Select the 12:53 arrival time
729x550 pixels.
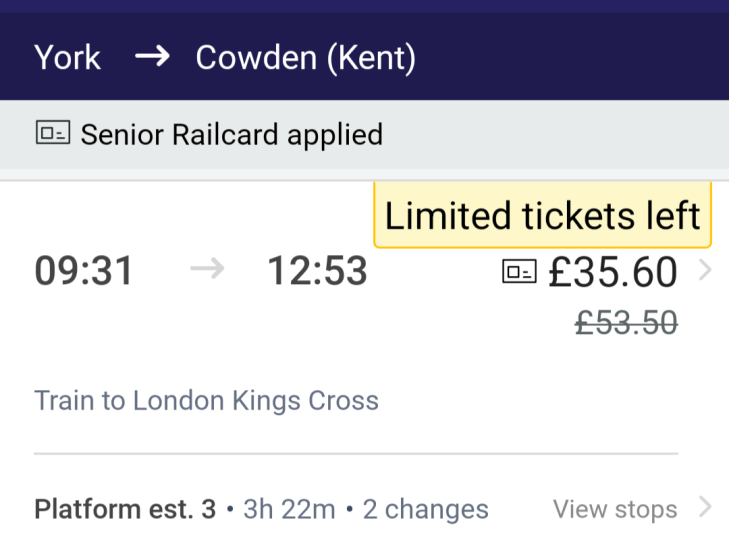pyautogui.click(x=317, y=271)
